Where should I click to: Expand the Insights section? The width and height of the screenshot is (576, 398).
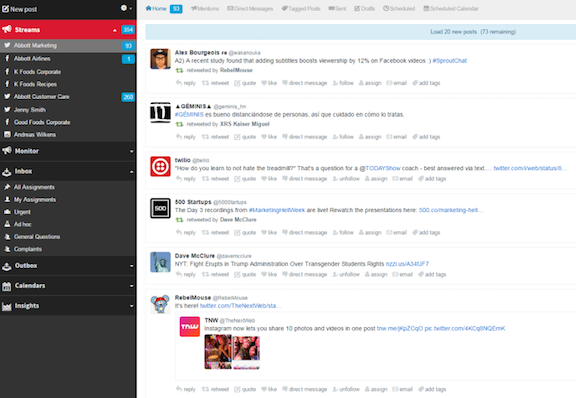(131, 306)
